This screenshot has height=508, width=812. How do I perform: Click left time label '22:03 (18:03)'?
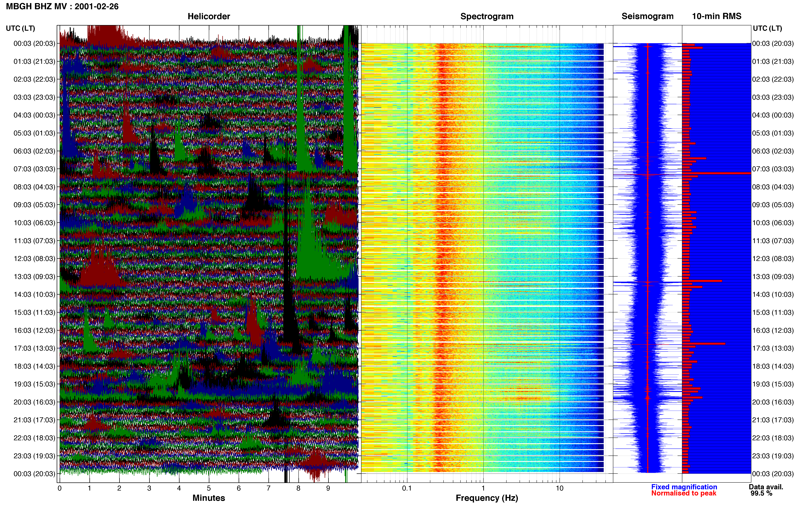click(x=34, y=438)
